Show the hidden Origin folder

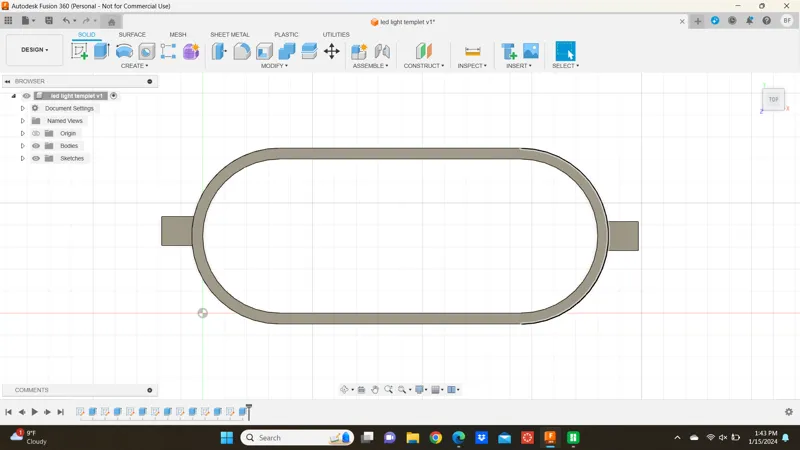point(36,134)
